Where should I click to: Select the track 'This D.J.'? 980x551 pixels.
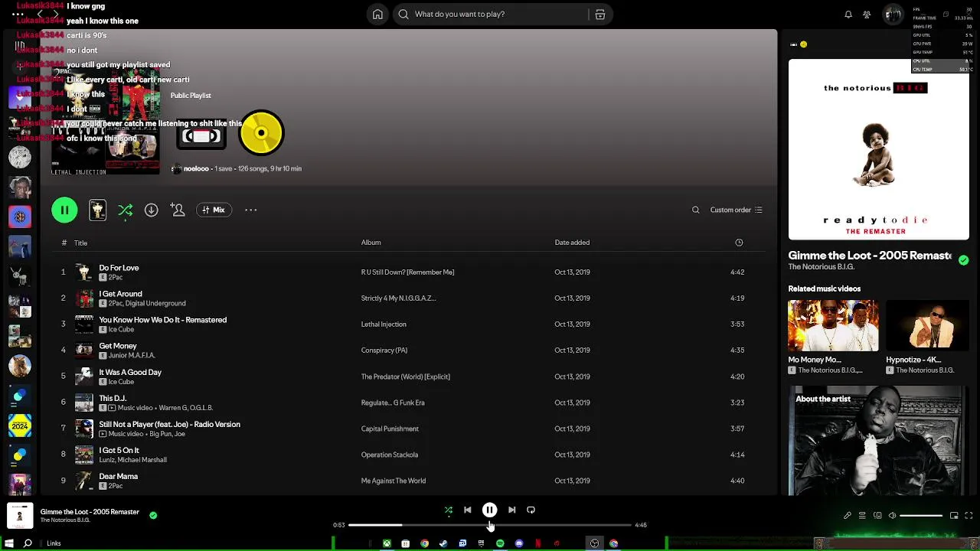pyautogui.click(x=113, y=398)
